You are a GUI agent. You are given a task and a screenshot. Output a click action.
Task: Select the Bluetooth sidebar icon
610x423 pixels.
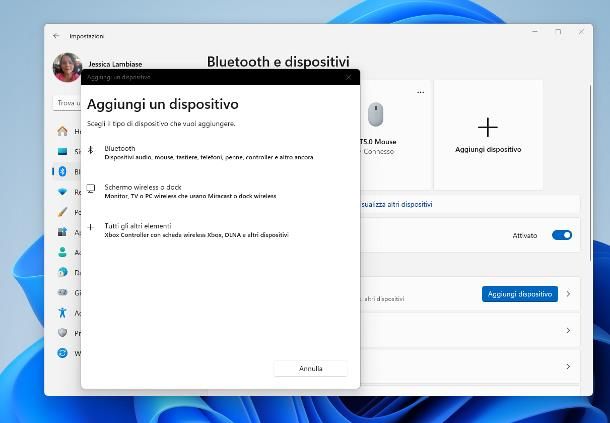[x=62, y=171]
